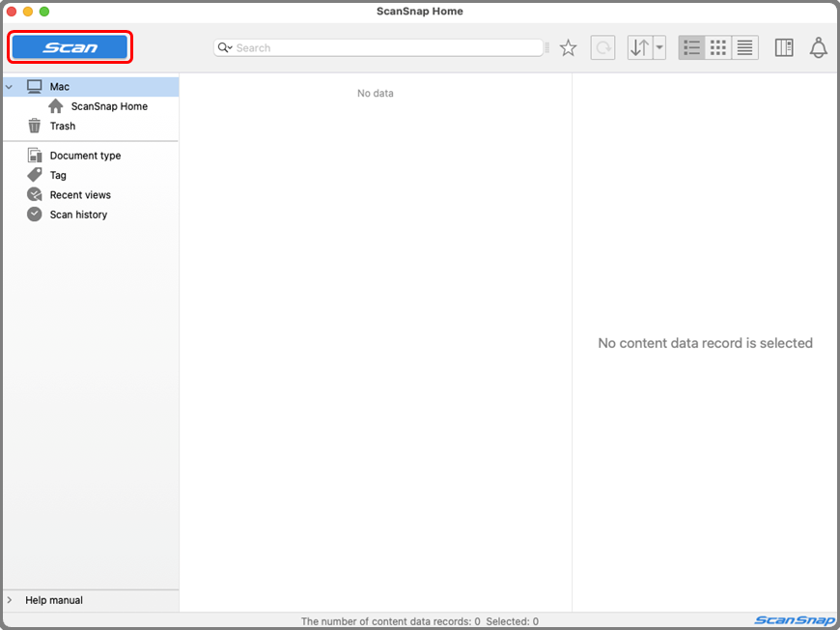The width and height of the screenshot is (840, 630).
Task: Click the sort order arrows icon
Action: click(x=639, y=47)
